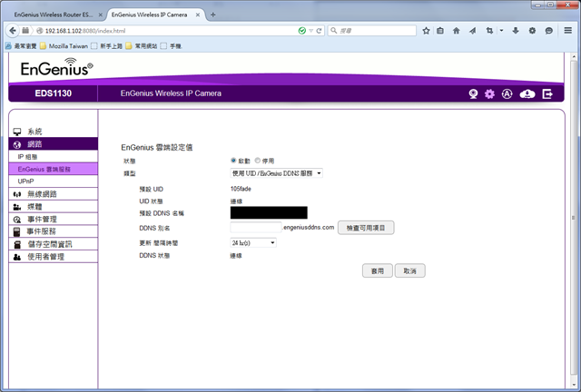Click the gear add-on icon in toolbar
The image size is (581, 392).
point(532,31)
